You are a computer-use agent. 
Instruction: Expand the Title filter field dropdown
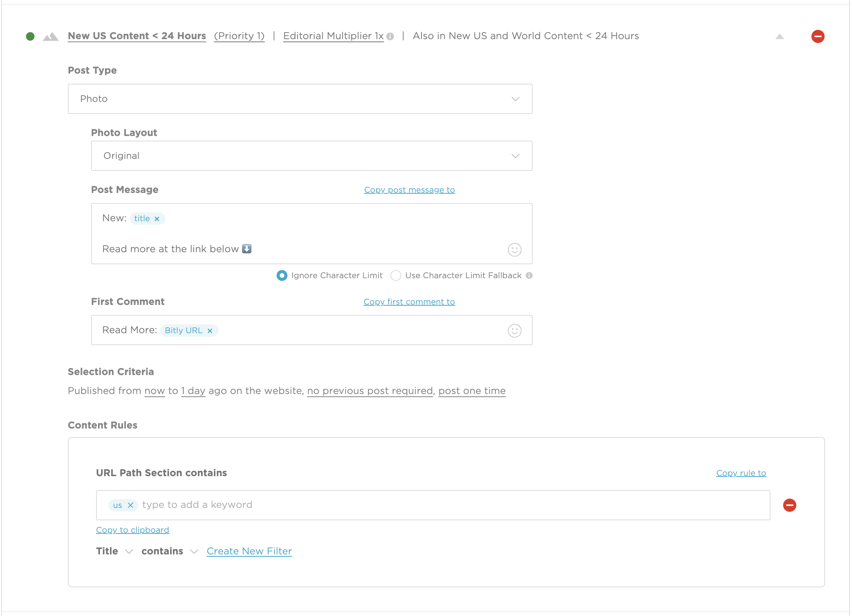click(115, 551)
